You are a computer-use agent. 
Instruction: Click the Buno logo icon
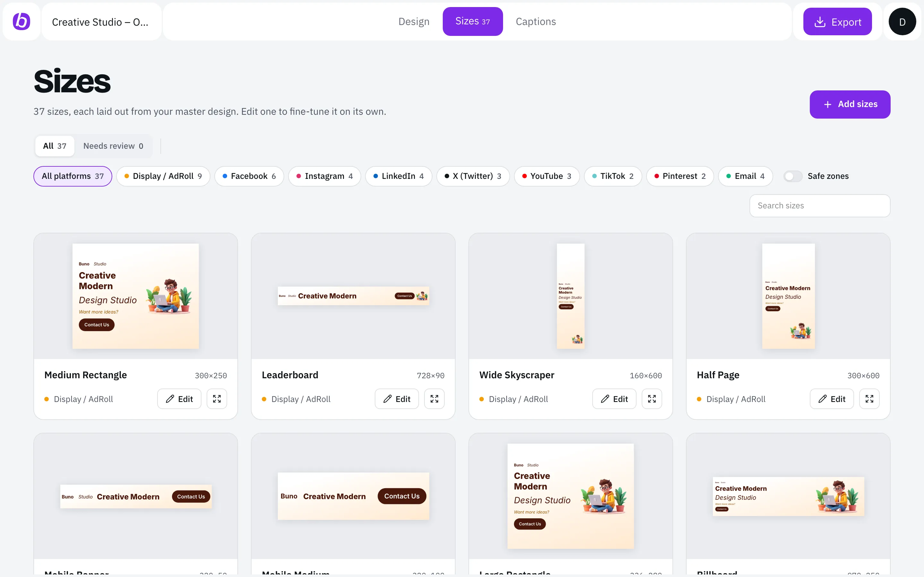21,21
